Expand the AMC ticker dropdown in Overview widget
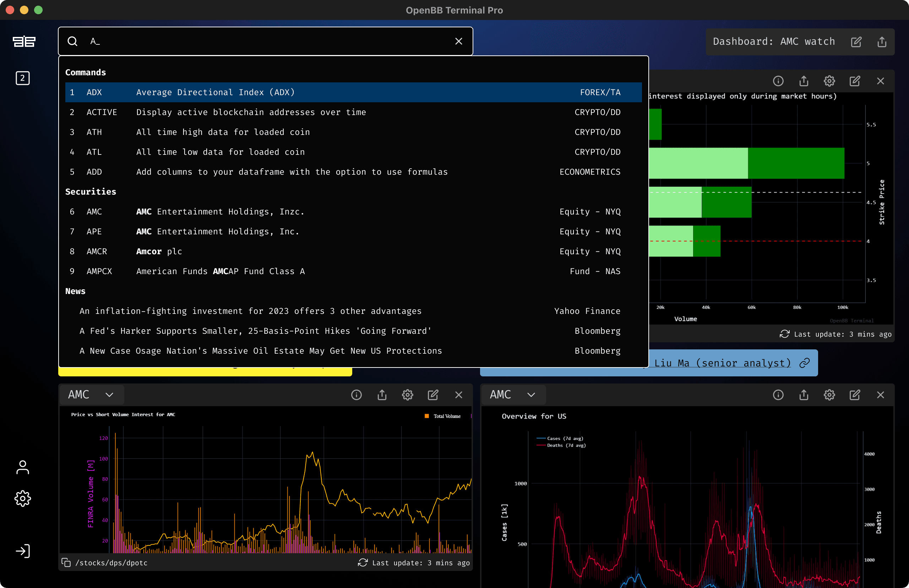 point(513,394)
